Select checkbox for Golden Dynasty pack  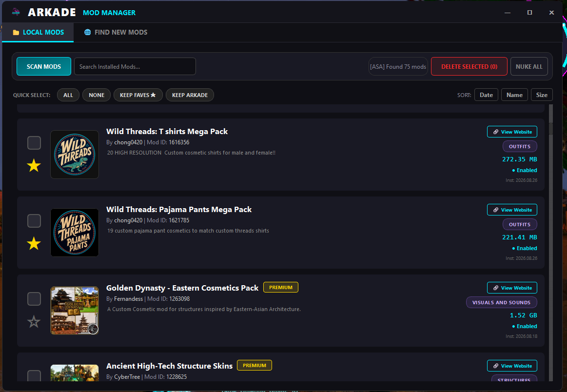tap(34, 299)
